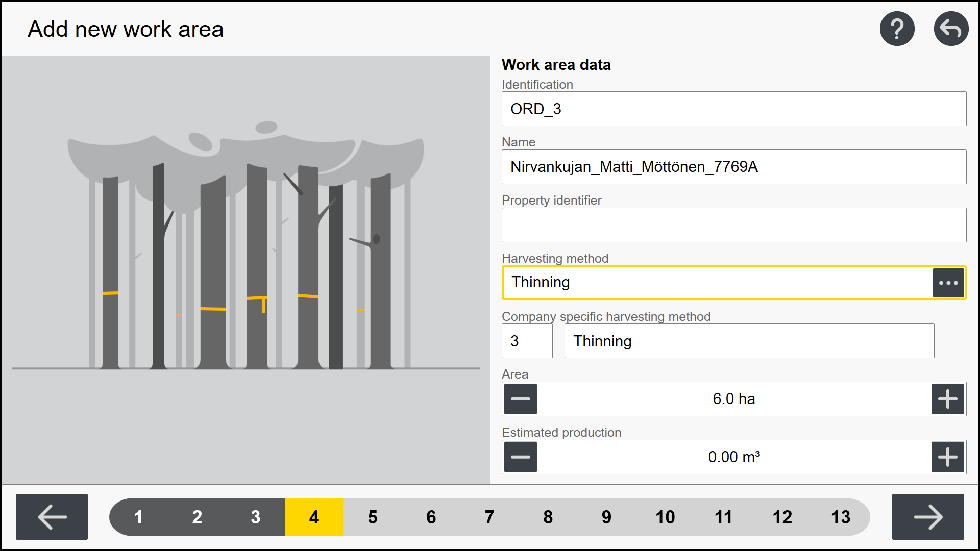
Task: Open the help with the question mark icon
Action: point(898,29)
